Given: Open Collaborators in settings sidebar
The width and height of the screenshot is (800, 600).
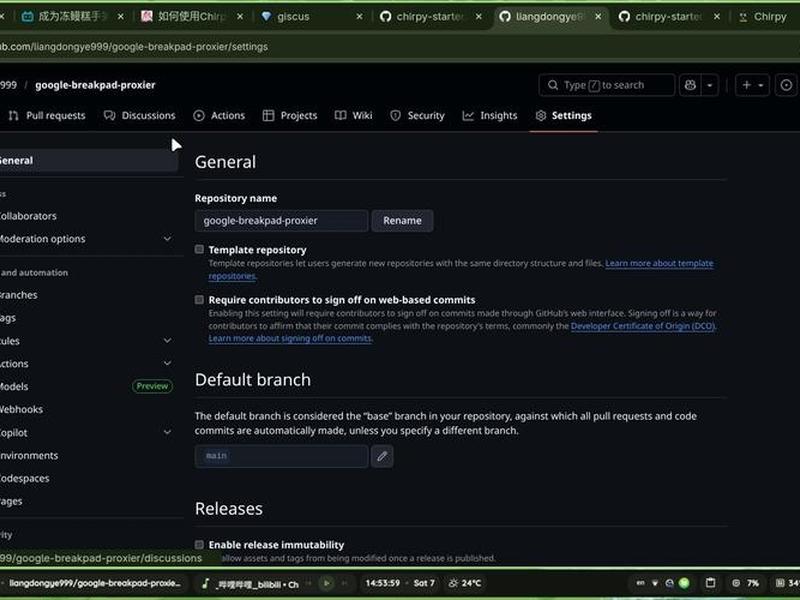Looking at the screenshot, I should (x=28, y=216).
